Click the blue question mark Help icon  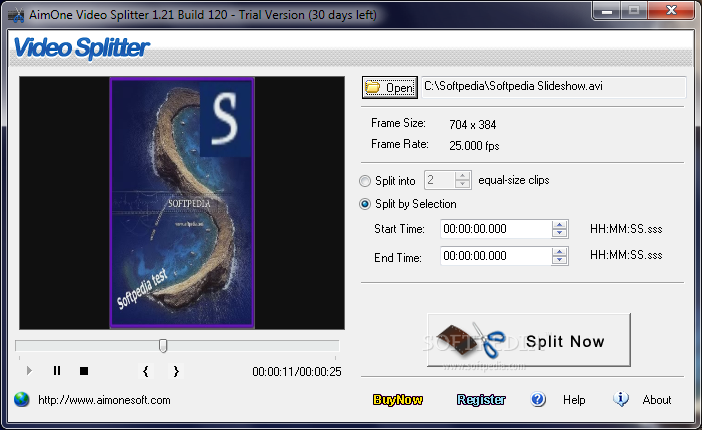click(538, 399)
